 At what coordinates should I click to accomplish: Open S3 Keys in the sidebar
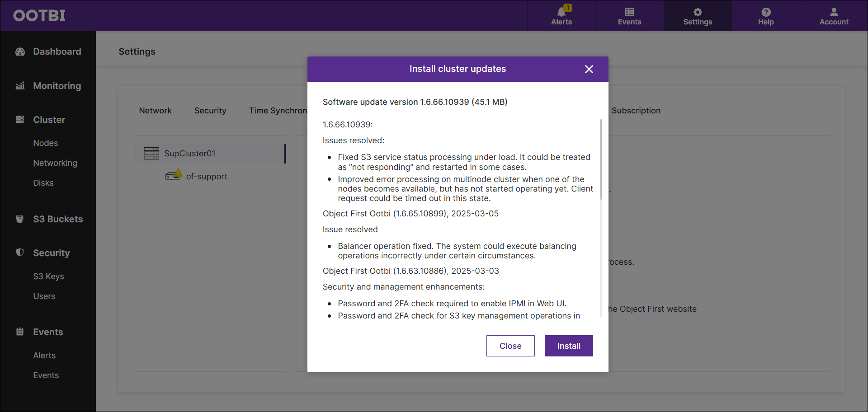click(x=48, y=276)
